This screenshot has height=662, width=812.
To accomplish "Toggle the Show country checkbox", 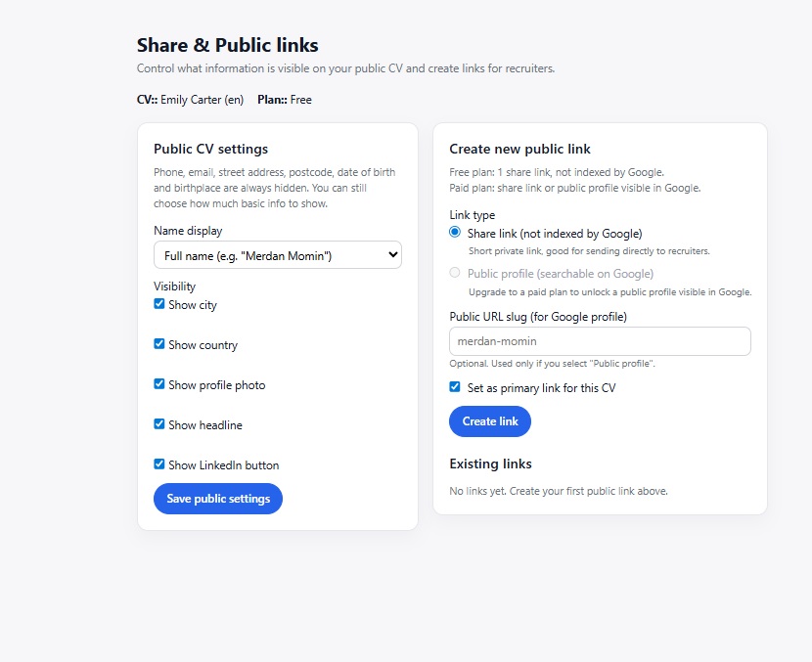I will (159, 344).
